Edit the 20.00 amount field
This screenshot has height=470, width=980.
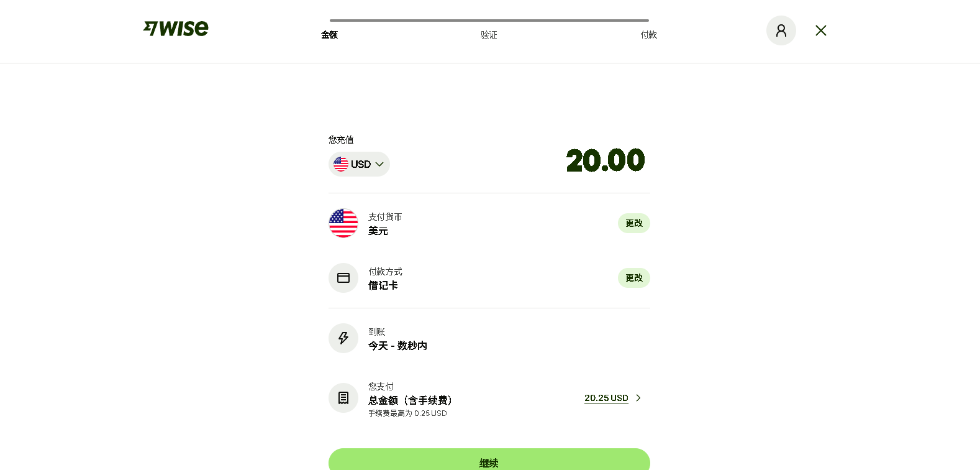[606, 160]
